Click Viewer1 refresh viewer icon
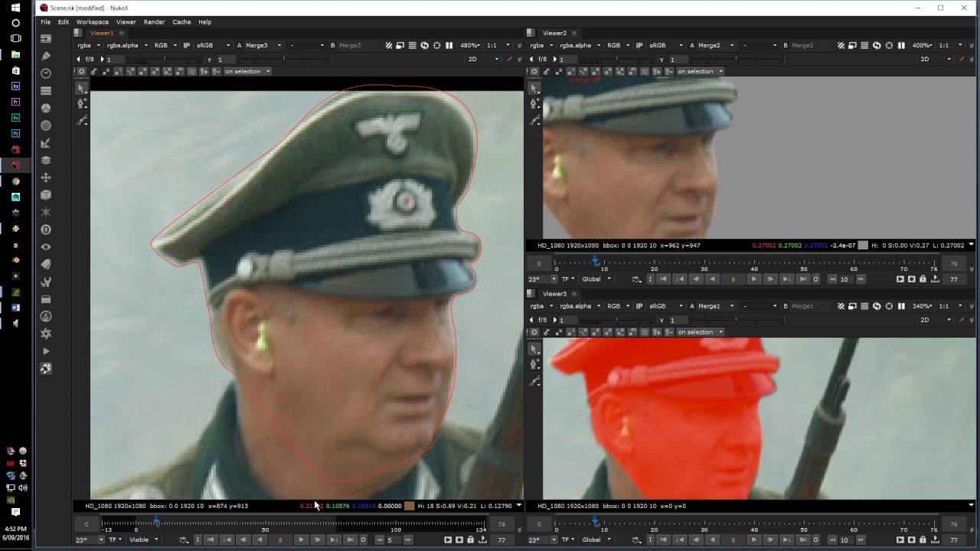The width and height of the screenshot is (980, 551). click(x=424, y=45)
